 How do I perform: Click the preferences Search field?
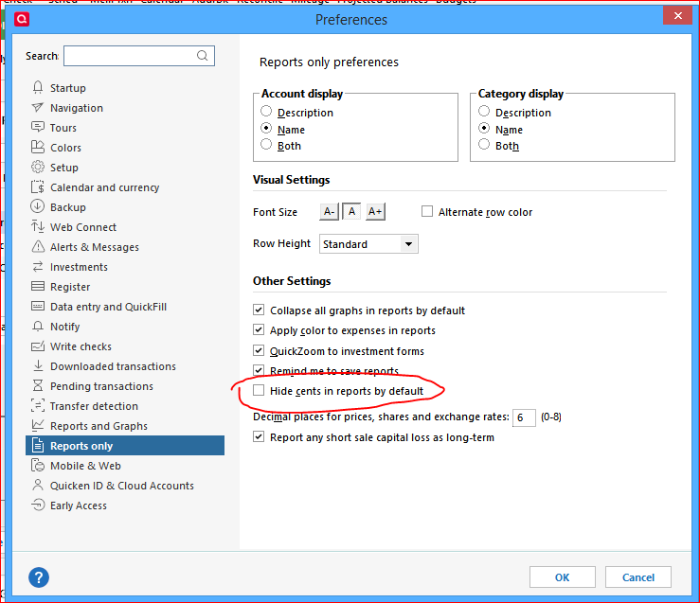[x=139, y=56]
